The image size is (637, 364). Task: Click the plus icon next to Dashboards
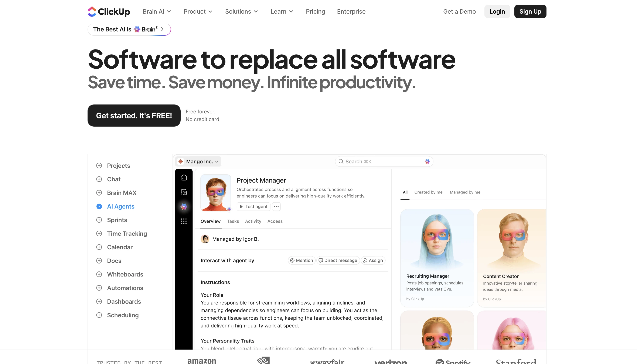point(99,302)
